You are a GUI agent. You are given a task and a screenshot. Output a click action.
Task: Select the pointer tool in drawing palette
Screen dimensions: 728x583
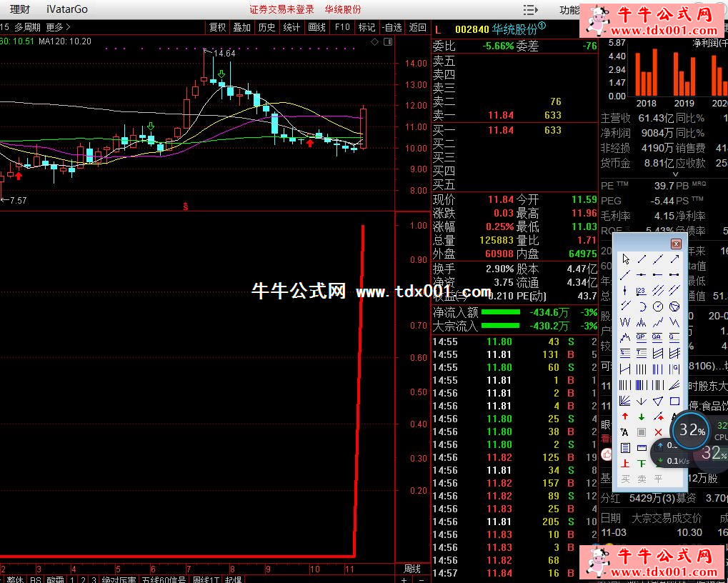[x=625, y=259]
